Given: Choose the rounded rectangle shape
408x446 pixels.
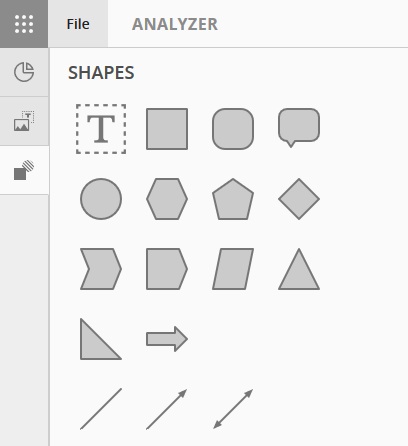Looking at the screenshot, I should [233, 129].
